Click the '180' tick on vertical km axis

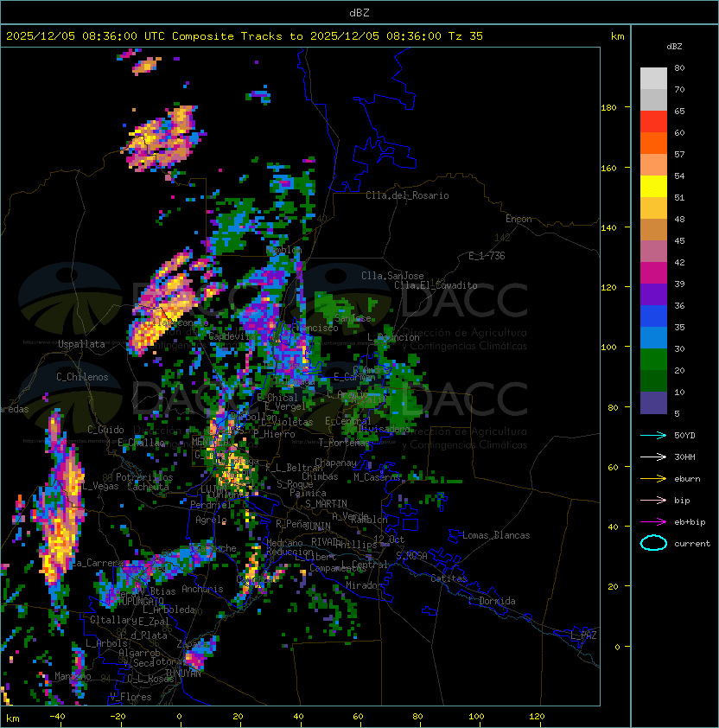608,108
